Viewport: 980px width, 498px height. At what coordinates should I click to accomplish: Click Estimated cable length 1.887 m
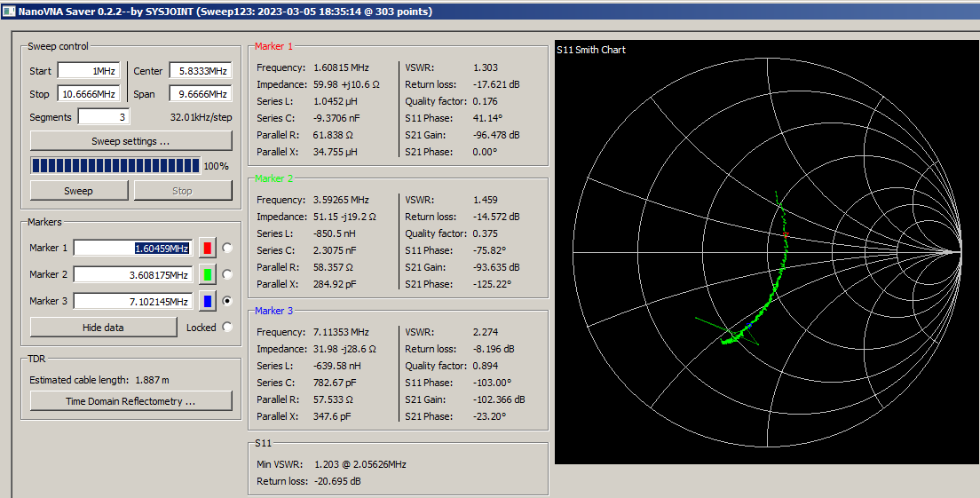99,380
